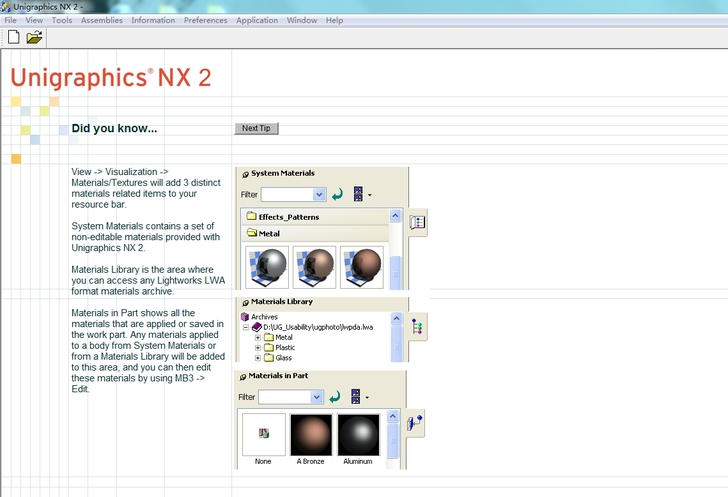The width and height of the screenshot is (728, 497).
Task: Expand the Plastic folder in Materials Library
Action: 257,348
